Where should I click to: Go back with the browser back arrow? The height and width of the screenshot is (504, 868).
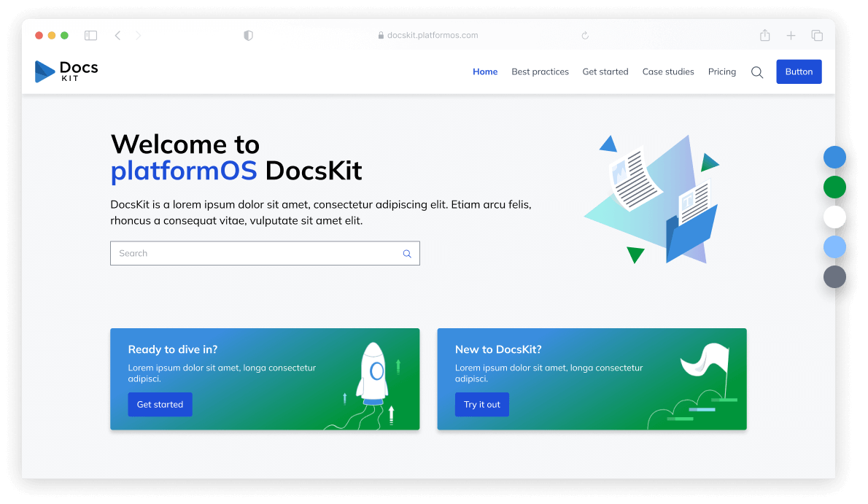[117, 35]
